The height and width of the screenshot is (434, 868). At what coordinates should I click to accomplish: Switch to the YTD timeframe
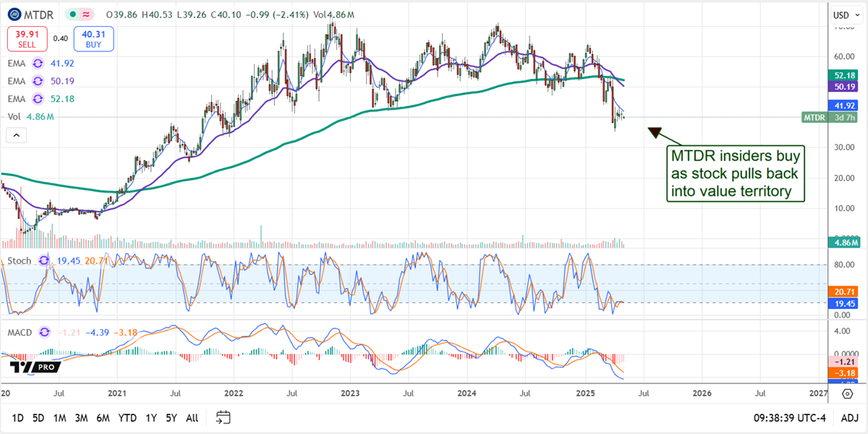point(128,417)
